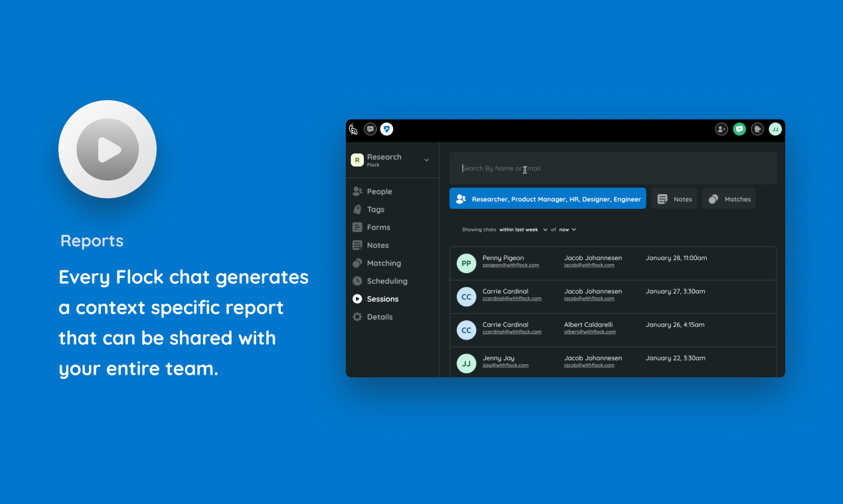
Task: Click CC avatar in January 27 row
Action: tap(467, 296)
